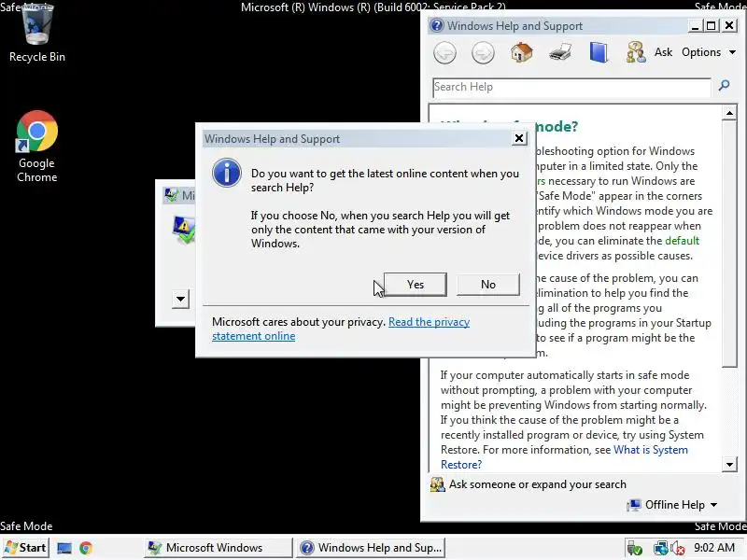Open 'What is System Restore?' link

click(564, 456)
